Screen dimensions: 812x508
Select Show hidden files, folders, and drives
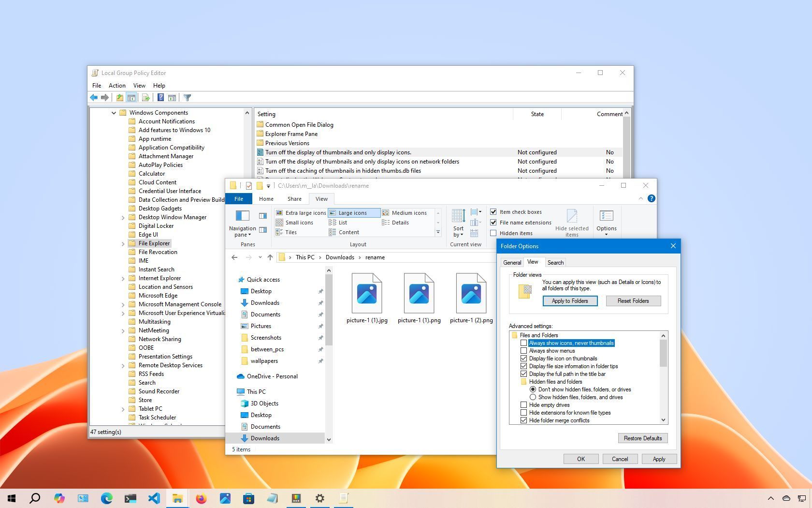pos(533,397)
